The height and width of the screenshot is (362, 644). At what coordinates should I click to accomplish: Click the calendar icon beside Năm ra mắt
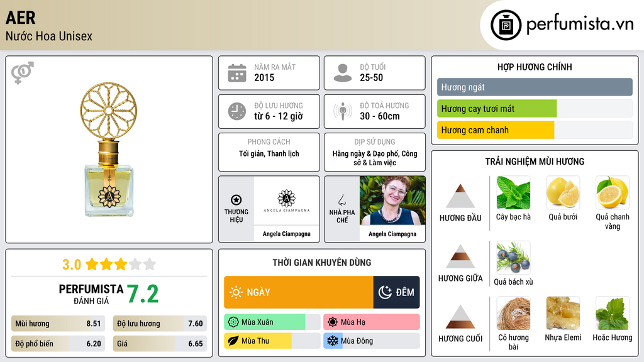237,73
